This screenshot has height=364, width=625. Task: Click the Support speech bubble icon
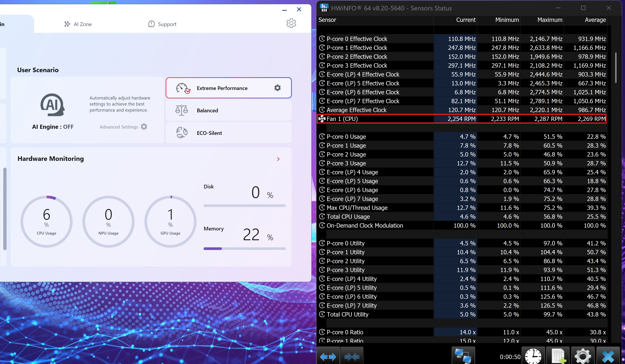(151, 24)
